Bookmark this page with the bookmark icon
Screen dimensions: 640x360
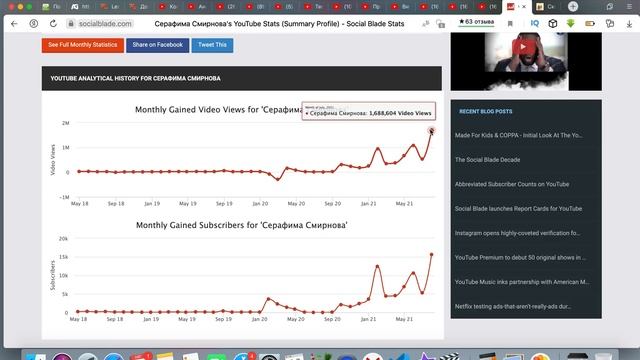click(x=510, y=24)
